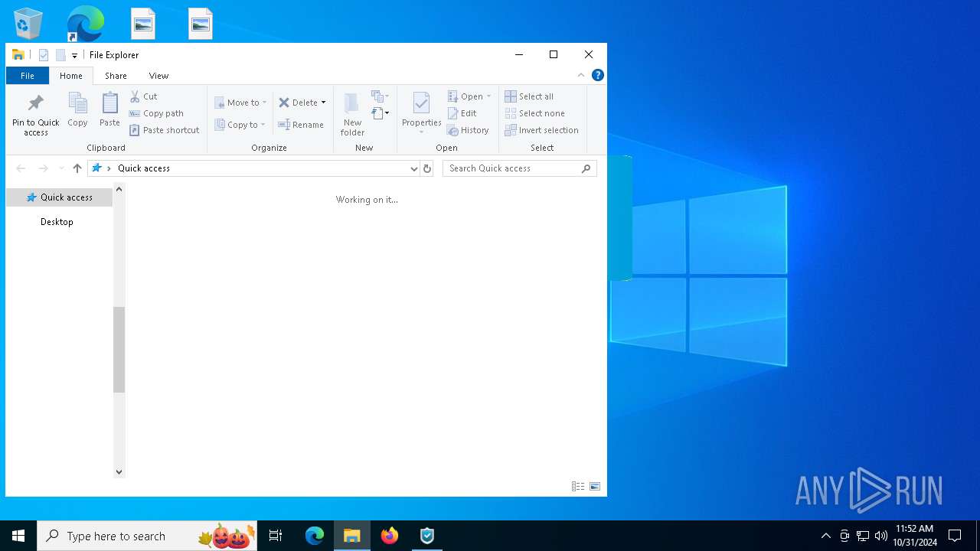Open Windows Security shield in taskbar
The width and height of the screenshot is (980, 551).
[427, 536]
